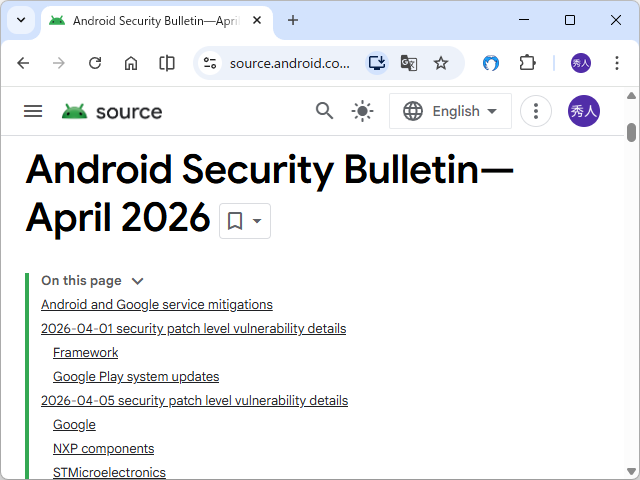Image resolution: width=640 pixels, height=480 pixels.
Task: View site information icon in address bar
Action: tap(210, 63)
